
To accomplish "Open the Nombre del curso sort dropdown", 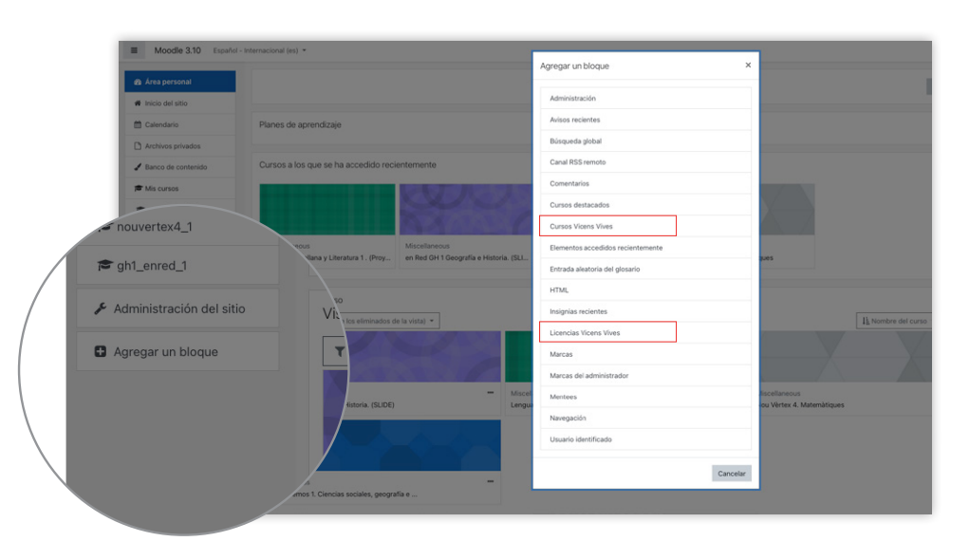I will pyautogui.click(x=894, y=321).
